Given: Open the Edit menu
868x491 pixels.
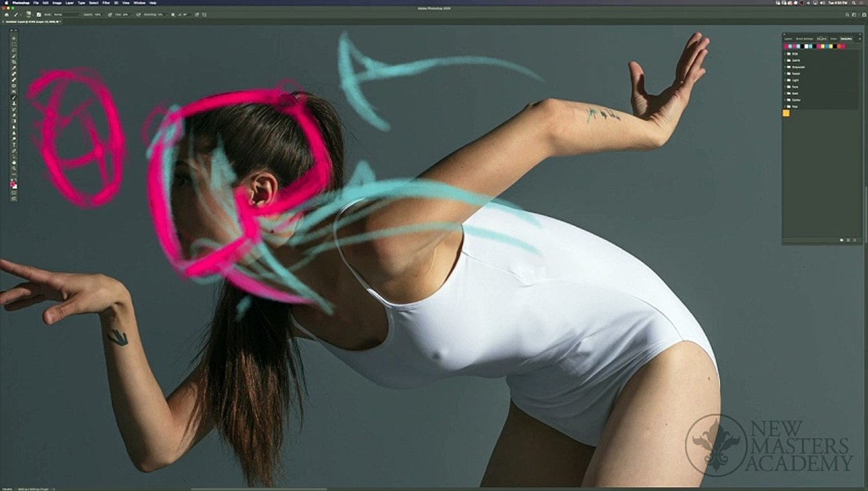Looking at the screenshot, I should (x=46, y=3).
